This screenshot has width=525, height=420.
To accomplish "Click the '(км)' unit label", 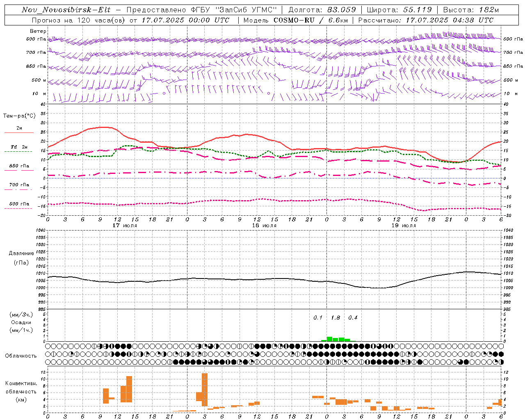I will [x=21, y=399].
